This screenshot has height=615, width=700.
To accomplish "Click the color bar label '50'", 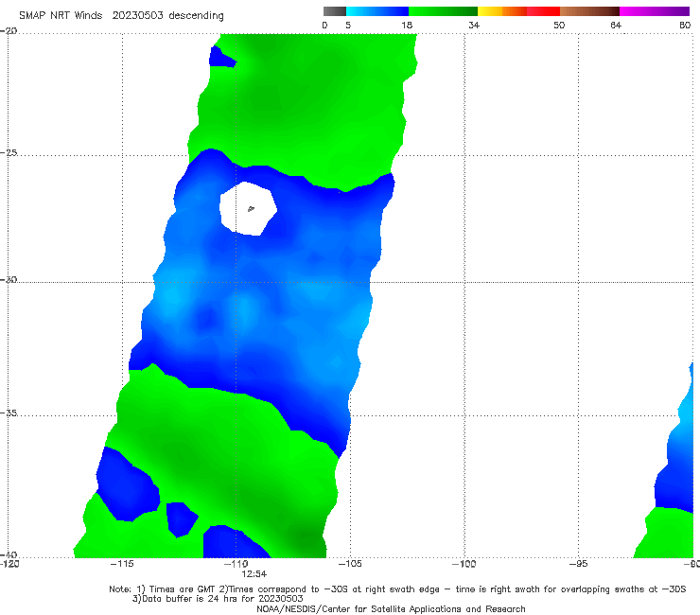I will 559,26.
